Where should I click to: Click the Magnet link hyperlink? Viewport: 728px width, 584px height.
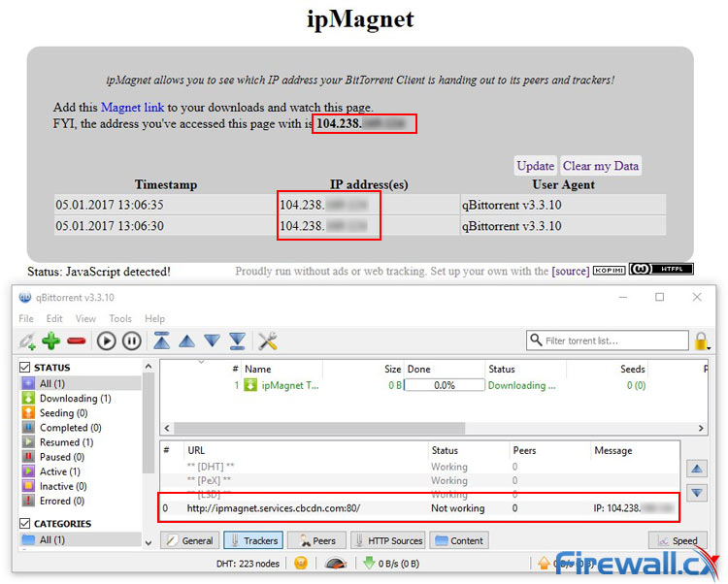coord(132,107)
